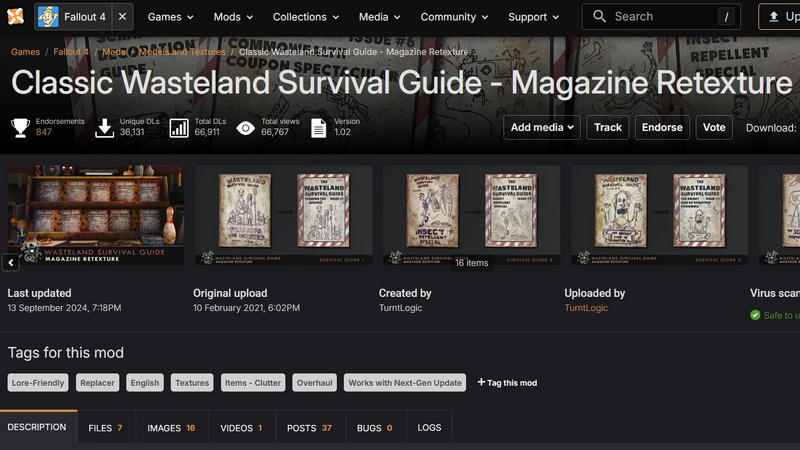
Task: Select the Items - Clutter tag
Action: tap(253, 383)
